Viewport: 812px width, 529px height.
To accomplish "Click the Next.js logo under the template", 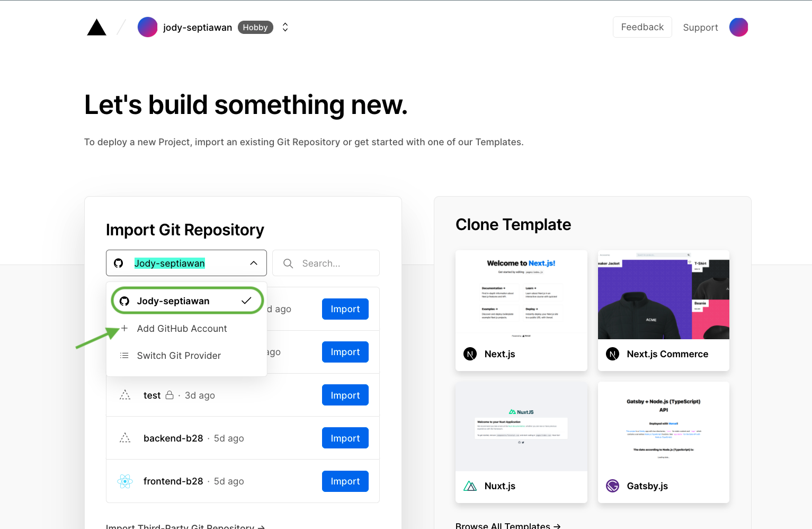I will click(470, 354).
